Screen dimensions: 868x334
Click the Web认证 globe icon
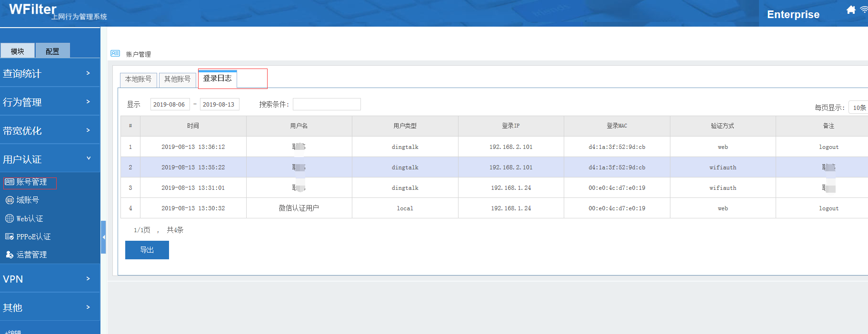click(10, 218)
